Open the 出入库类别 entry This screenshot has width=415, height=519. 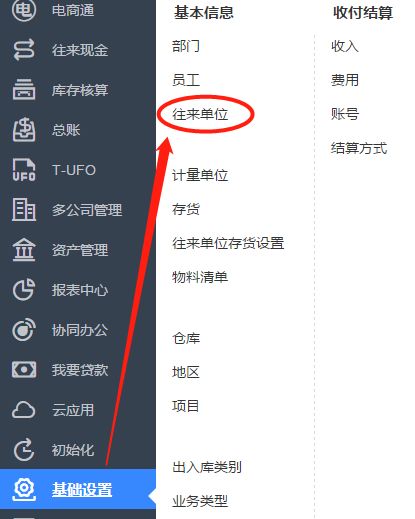click(207, 467)
